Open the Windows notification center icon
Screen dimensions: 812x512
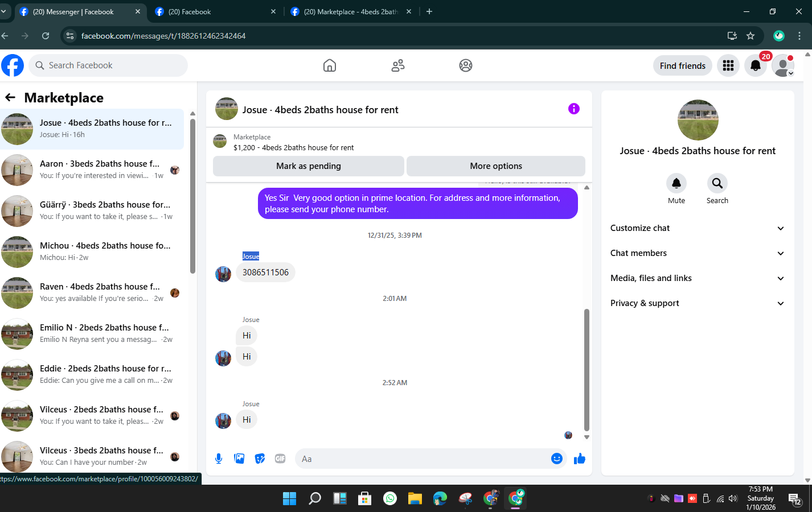pos(795,499)
